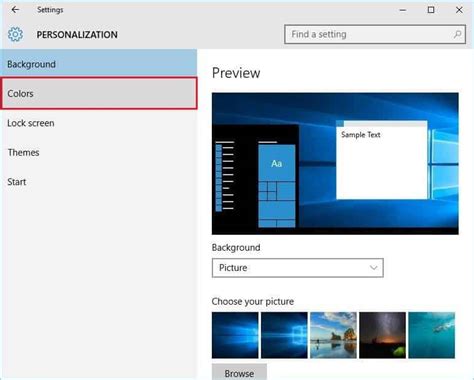Screen dimensions: 474x380
Task: Minimize the Settings window
Action: pos(403,10)
